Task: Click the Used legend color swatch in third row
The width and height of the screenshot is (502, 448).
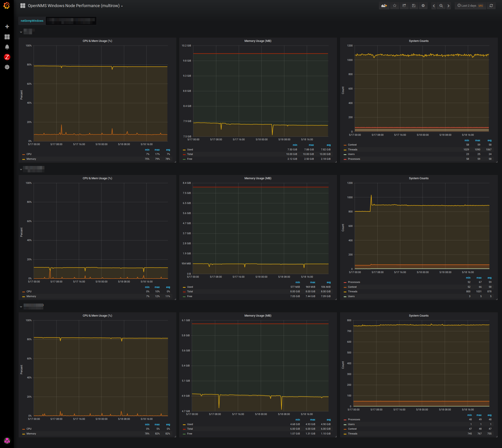Action: click(x=184, y=425)
